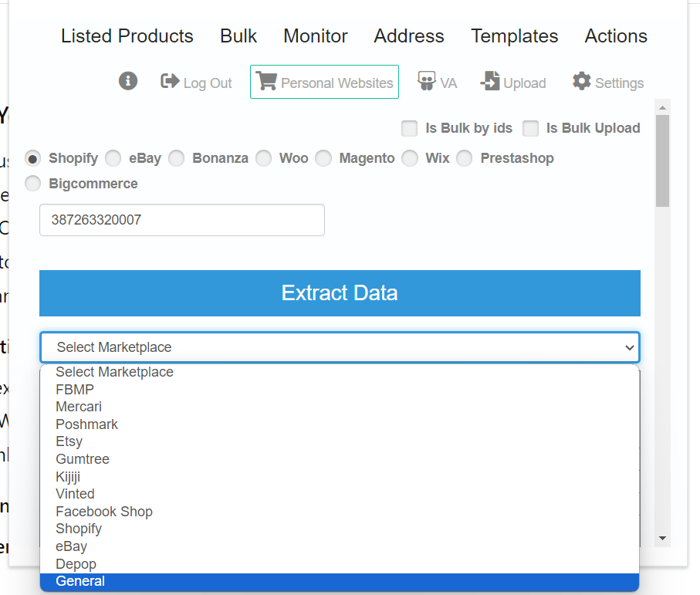Select Kijiji marketplace option

pyautogui.click(x=340, y=477)
